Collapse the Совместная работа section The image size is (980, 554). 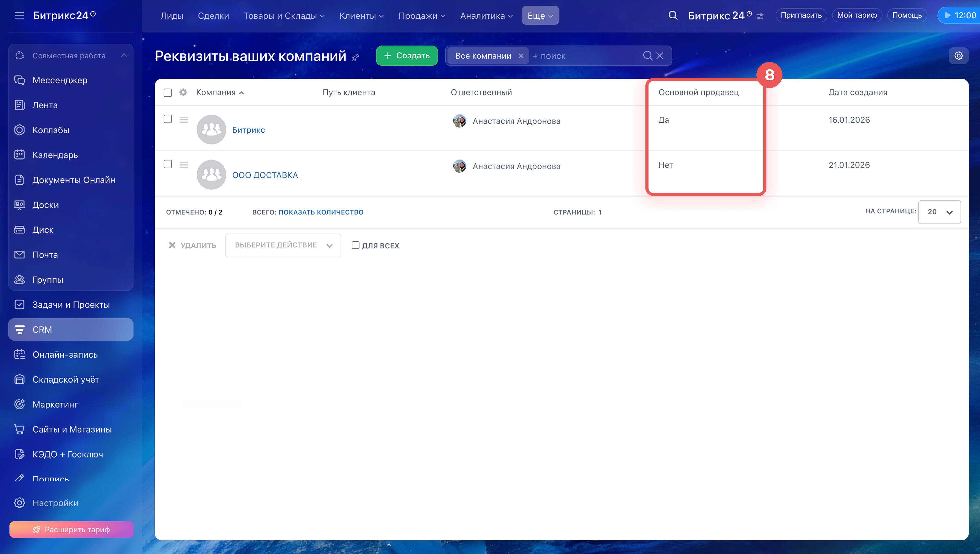click(x=124, y=56)
